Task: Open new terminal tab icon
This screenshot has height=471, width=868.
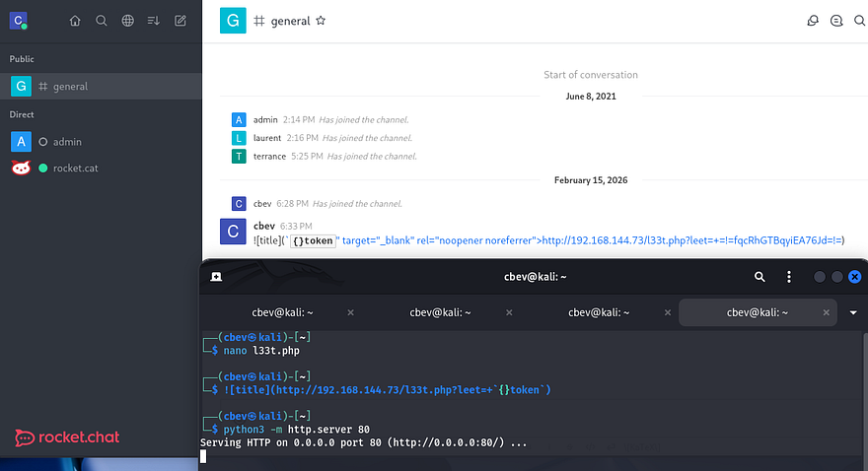Action: point(216,277)
